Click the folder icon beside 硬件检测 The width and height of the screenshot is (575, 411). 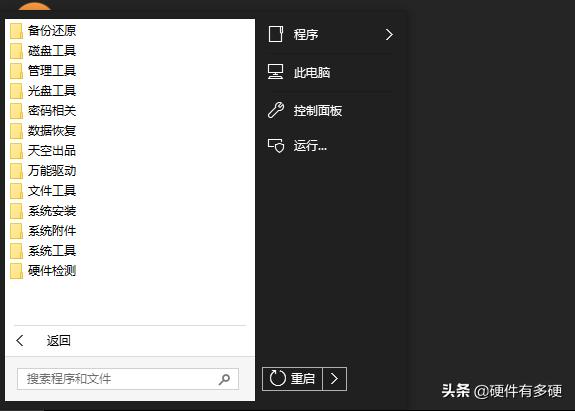pos(17,271)
